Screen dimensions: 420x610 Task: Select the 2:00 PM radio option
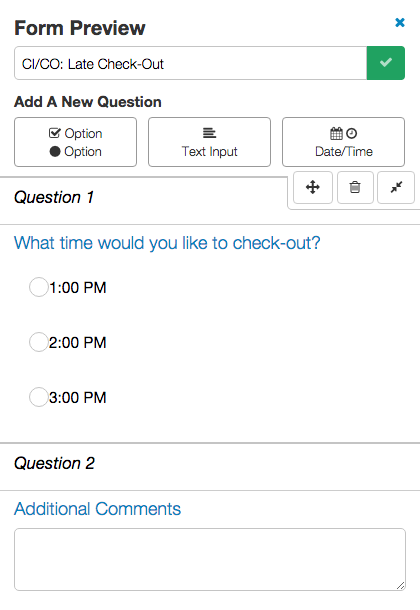click(38, 342)
